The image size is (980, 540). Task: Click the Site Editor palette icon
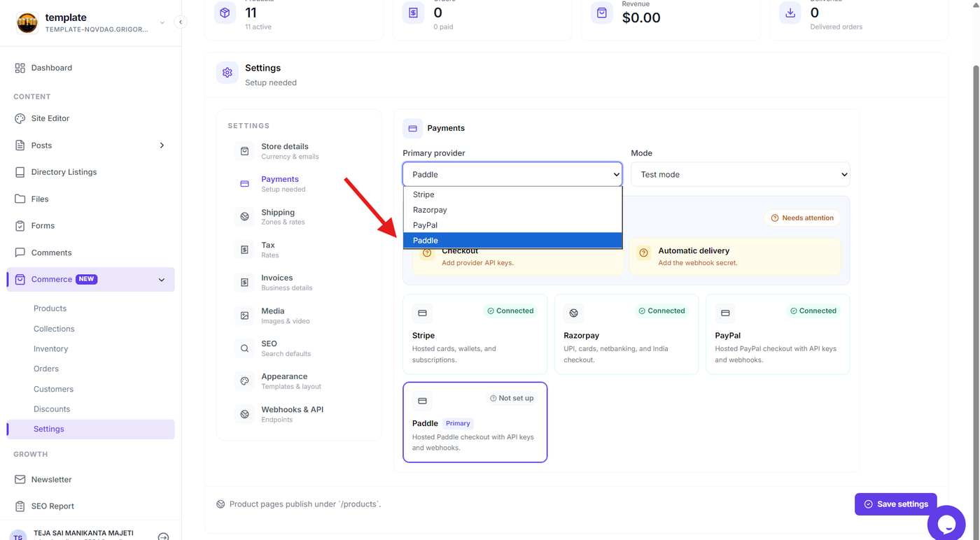[x=20, y=118]
